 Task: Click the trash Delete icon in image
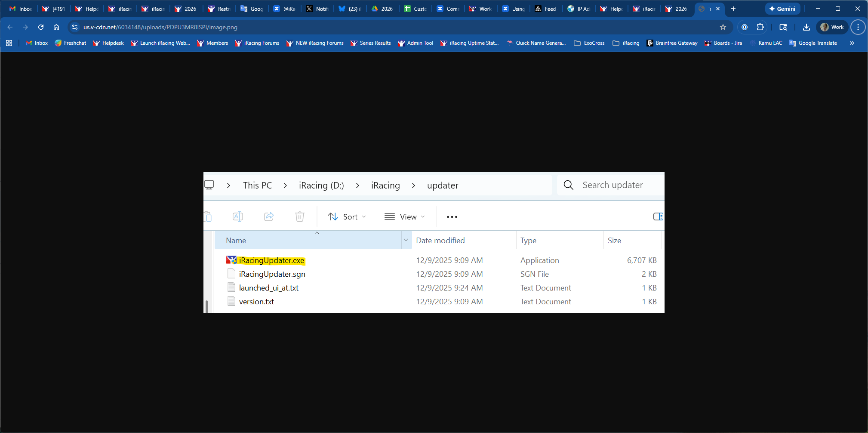(300, 216)
